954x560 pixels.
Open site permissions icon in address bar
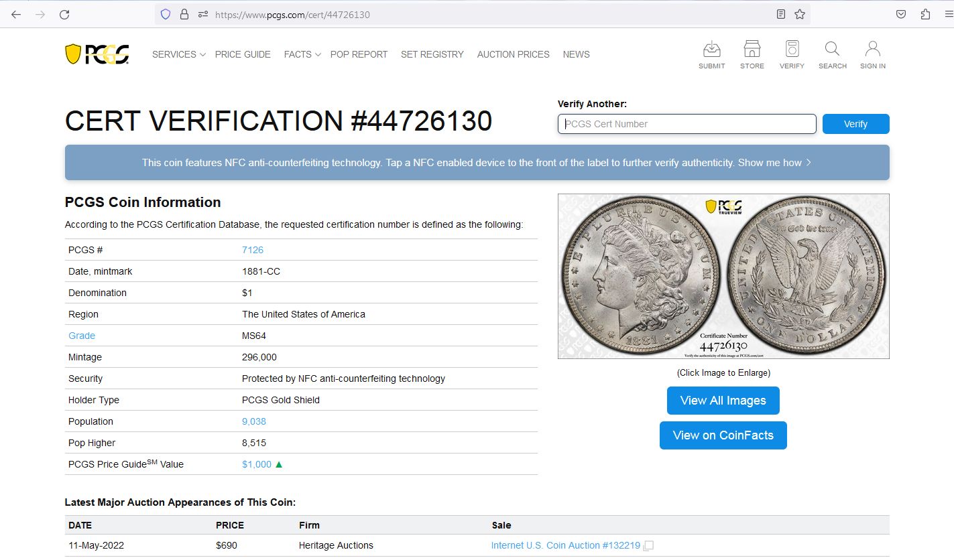point(203,14)
